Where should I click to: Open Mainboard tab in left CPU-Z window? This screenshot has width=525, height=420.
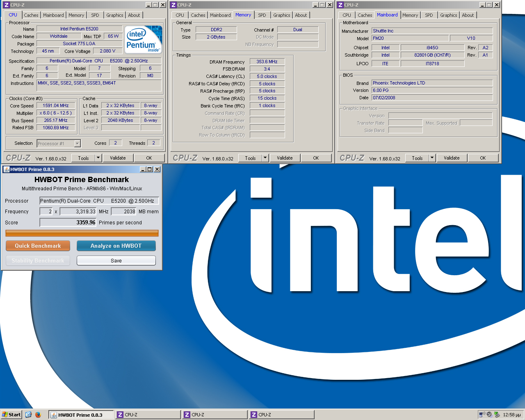click(x=53, y=15)
